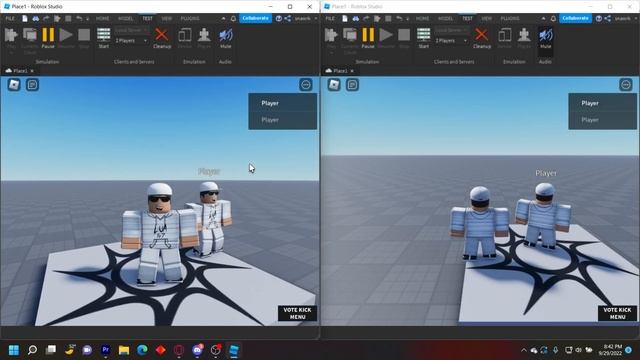Viewport: 640px width, 360px height.
Task: Toggle chat icon in left viewport
Action: [x=32, y=84]
